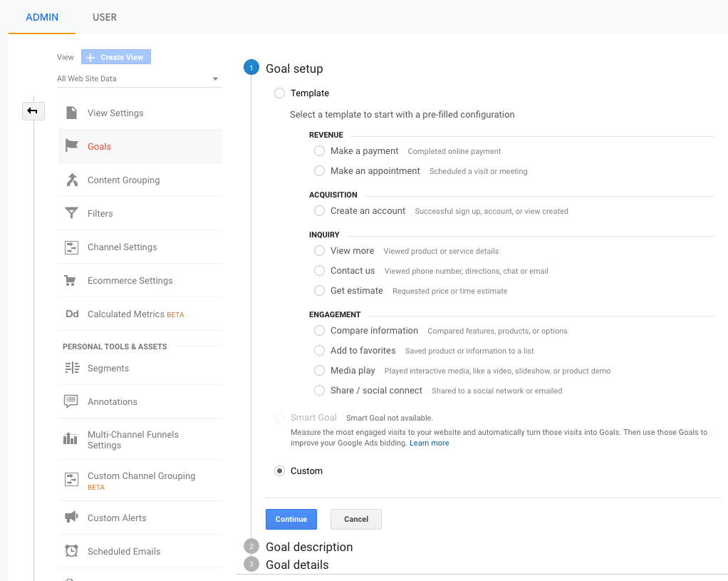
Task: Pick the Media play radio button
Action: [319, 371]
